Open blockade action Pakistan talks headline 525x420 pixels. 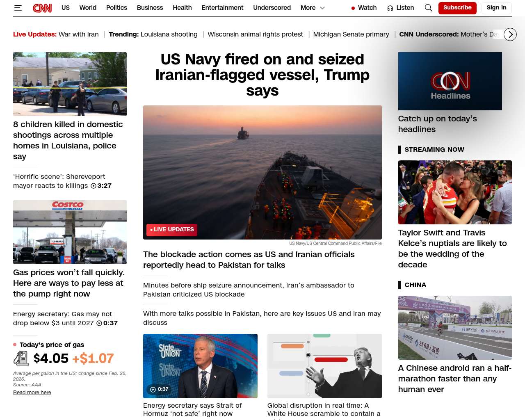tap(249, 260)
